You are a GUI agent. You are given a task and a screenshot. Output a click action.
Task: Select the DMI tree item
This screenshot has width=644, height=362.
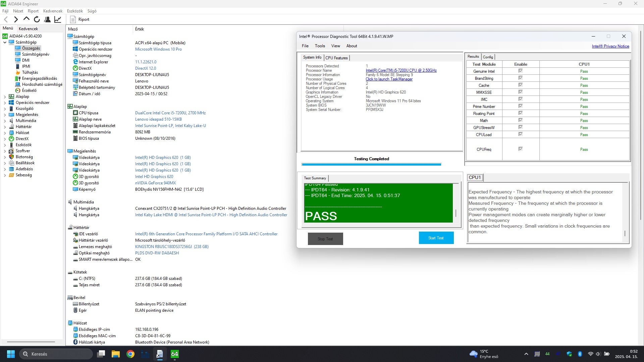pos(26,60)
